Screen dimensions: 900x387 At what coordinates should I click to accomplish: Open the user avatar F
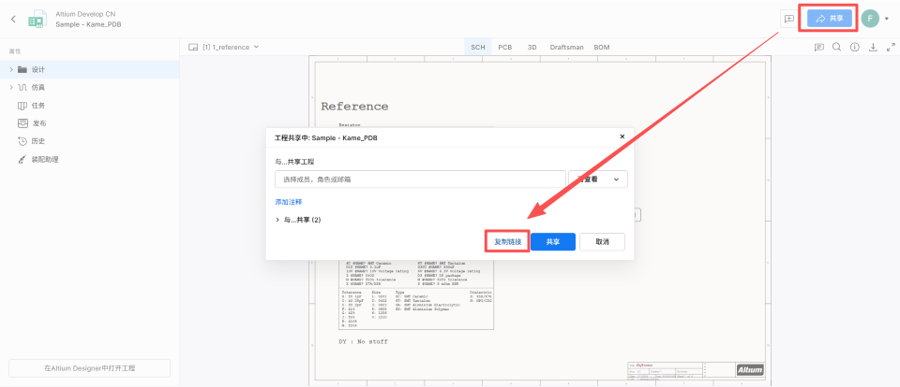tap(870, 18)
